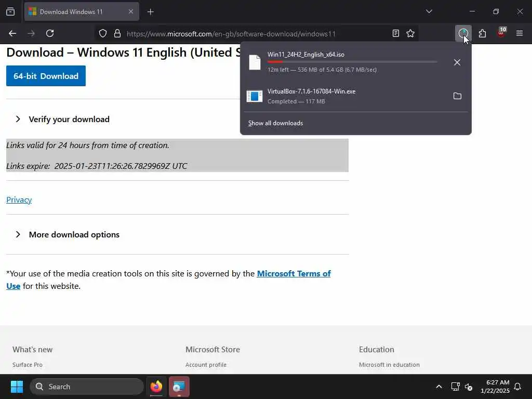
Task: Open the pinned installer app in taskbar
Action: tap(179, 387)
